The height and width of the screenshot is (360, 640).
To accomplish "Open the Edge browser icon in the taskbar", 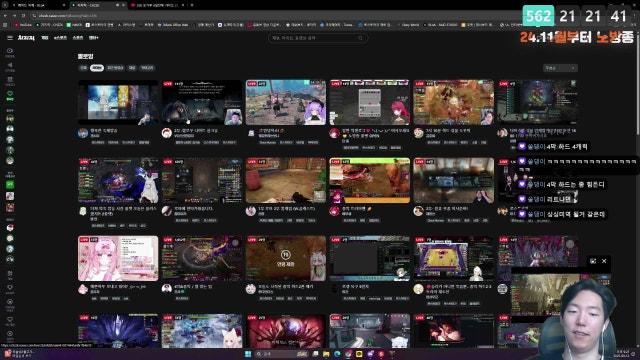I will [x=337, y=353].
